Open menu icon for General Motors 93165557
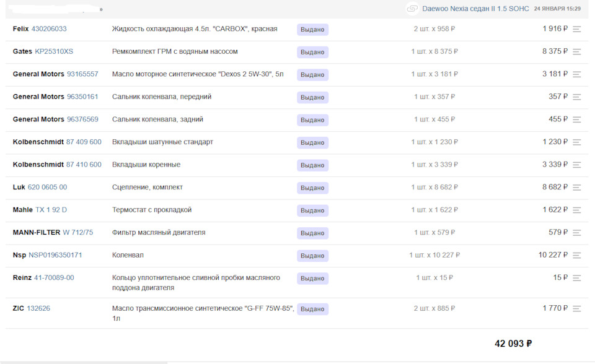Image resolution: width=595 pixels, height=364 pixels. (577, 75)
